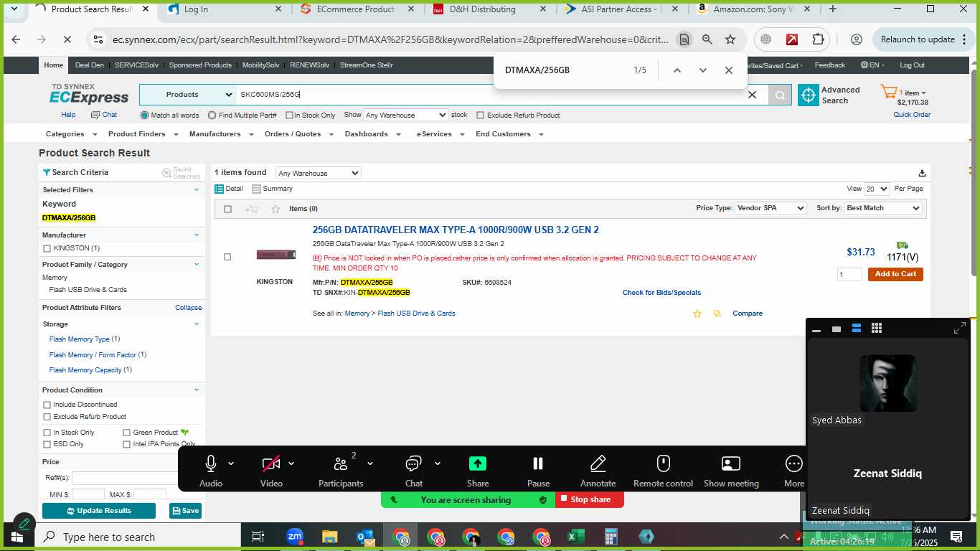Click the export download icon above results
This screenshot has height=551, width=980.
pos(922,173)
